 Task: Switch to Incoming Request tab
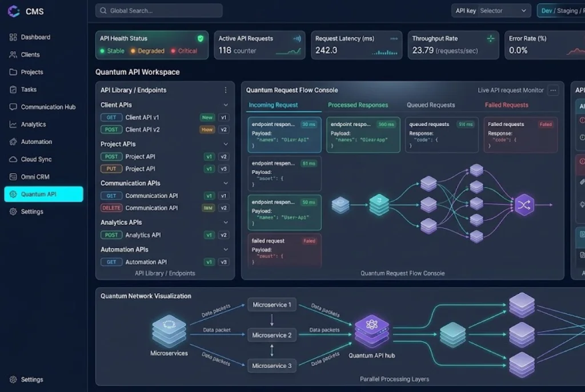[x=273, y=105]
